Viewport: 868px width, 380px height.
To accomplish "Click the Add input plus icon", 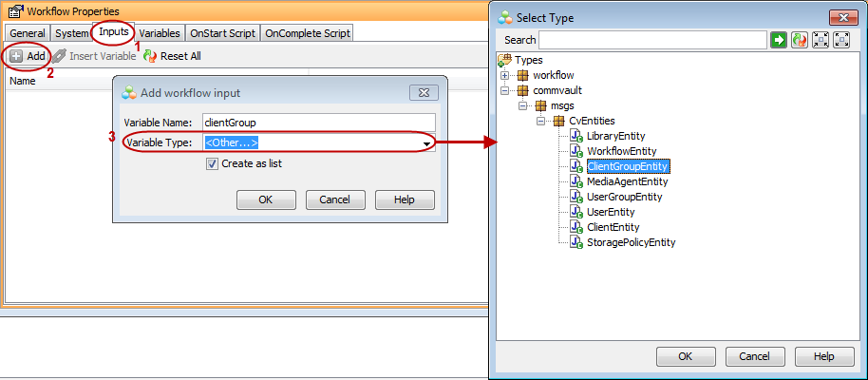I will click(17, 56).
